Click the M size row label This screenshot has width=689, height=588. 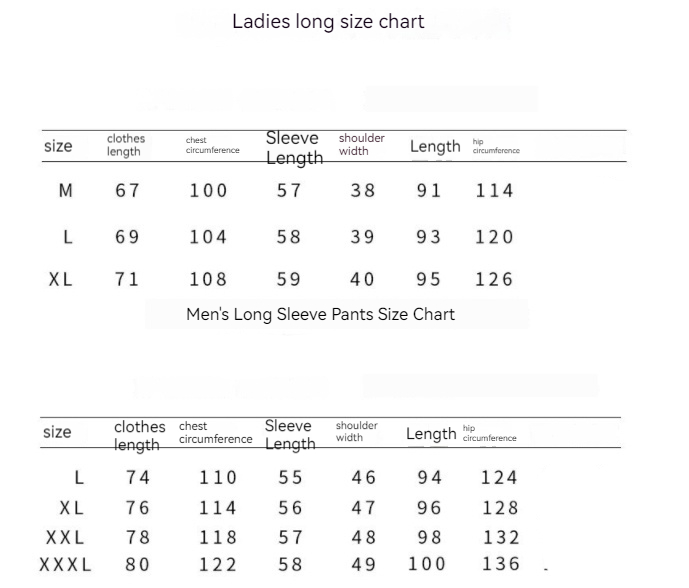(x=66, y=190)
